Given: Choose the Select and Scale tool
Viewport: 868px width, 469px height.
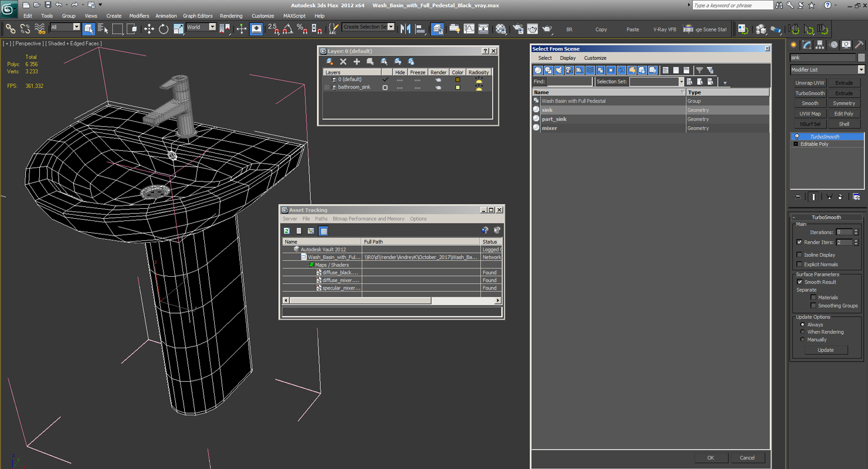Looking at the screenshot, I should point(178,29).
